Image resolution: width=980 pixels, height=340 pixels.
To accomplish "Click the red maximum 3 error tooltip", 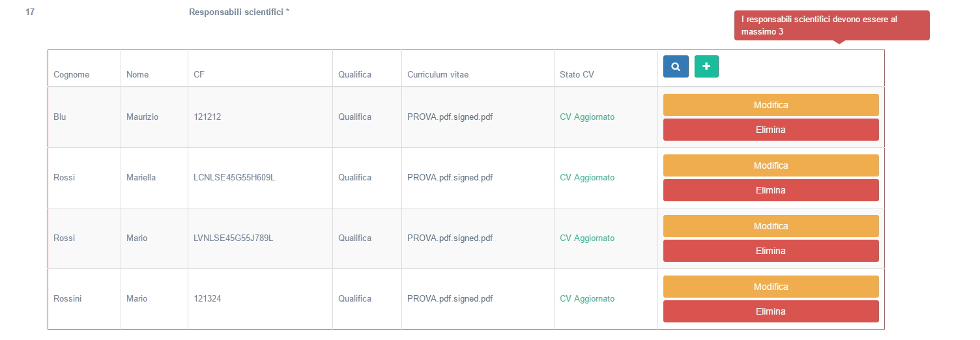I will point(831,25).
